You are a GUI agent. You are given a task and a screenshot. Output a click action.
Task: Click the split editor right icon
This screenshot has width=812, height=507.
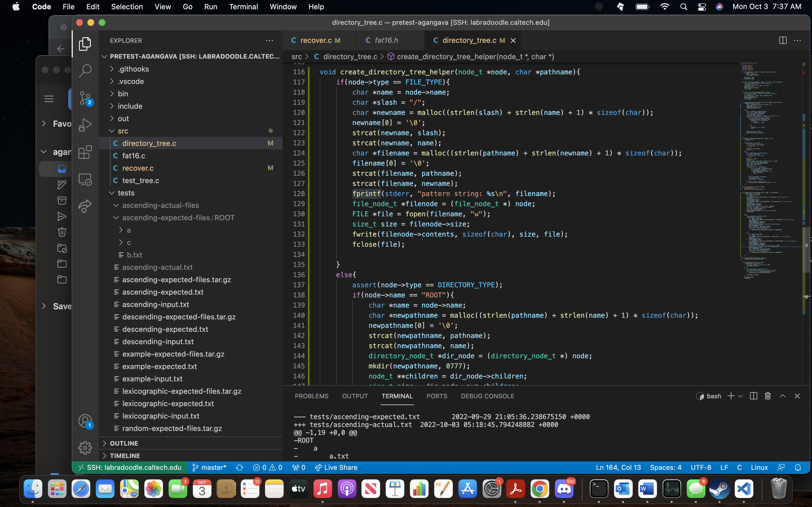tap(782, 41)
